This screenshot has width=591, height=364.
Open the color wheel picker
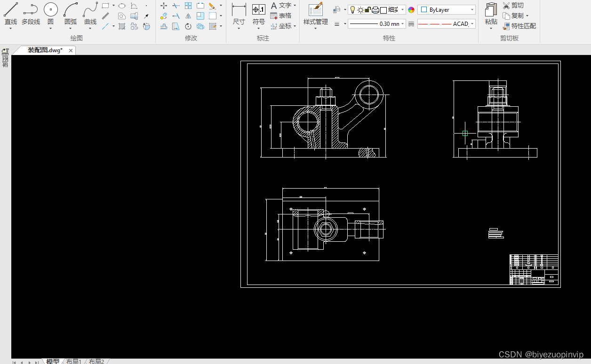pyautogui.click(x=411, y=10)
